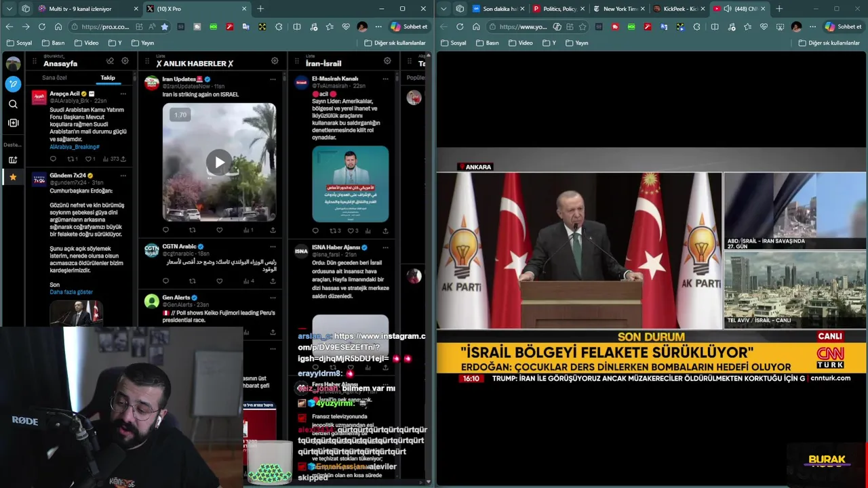Reply to the Iran Updates post
The width and height of the screenshot is (868, 488).
click(x=166, y=230)
